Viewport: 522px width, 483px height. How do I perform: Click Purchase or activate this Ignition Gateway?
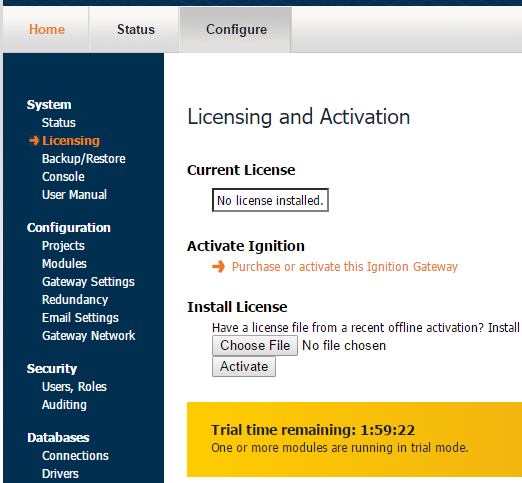(345, 267)
